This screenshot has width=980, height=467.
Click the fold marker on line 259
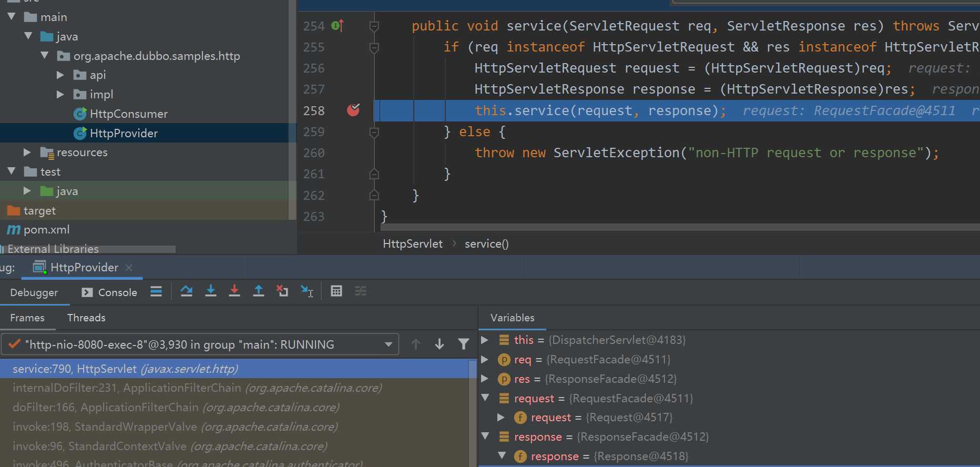374,131
